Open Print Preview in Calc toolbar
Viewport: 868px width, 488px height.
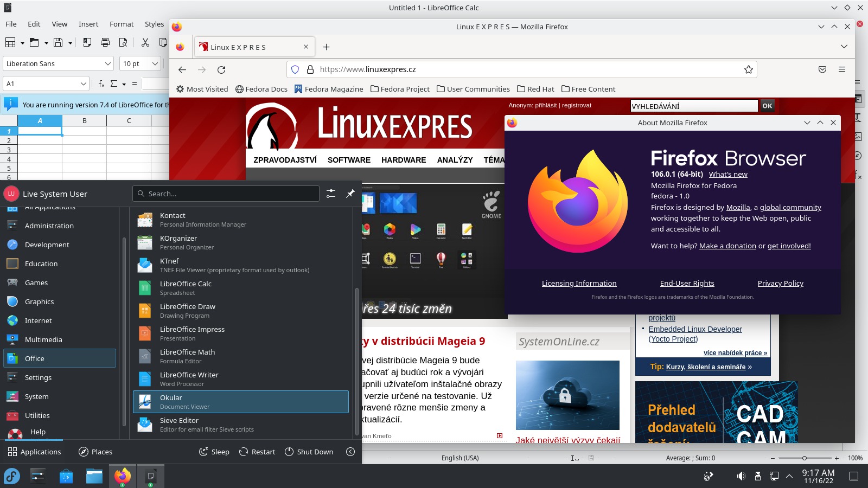pyautogui.click(x=123, y=42)
